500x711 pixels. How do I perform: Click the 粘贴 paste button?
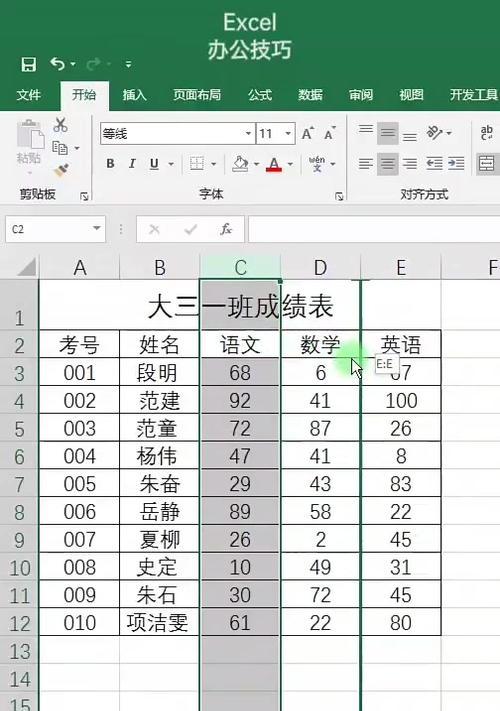(x=29, y=147)
